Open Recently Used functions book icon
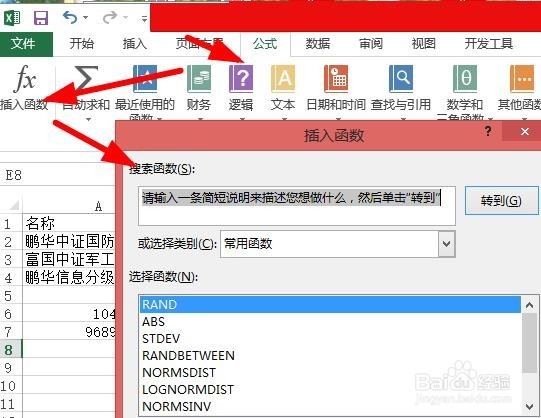Viewport: 541px width, 418px height. click(145, 79)
